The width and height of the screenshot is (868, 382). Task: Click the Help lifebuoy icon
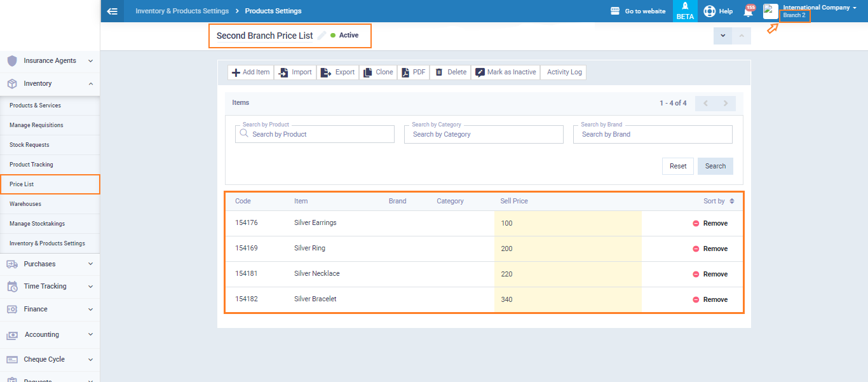[x=710, y=11]
